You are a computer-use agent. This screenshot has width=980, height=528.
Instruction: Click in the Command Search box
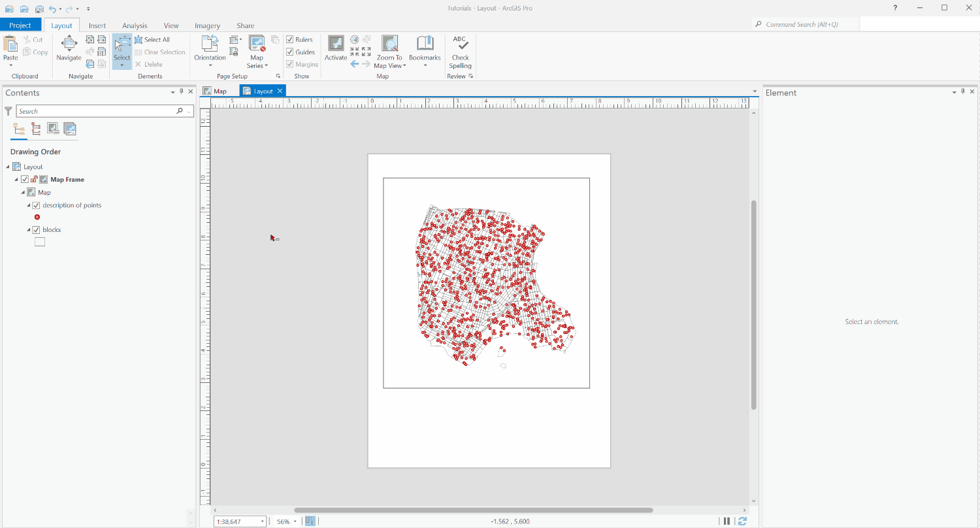pos(806,24)
